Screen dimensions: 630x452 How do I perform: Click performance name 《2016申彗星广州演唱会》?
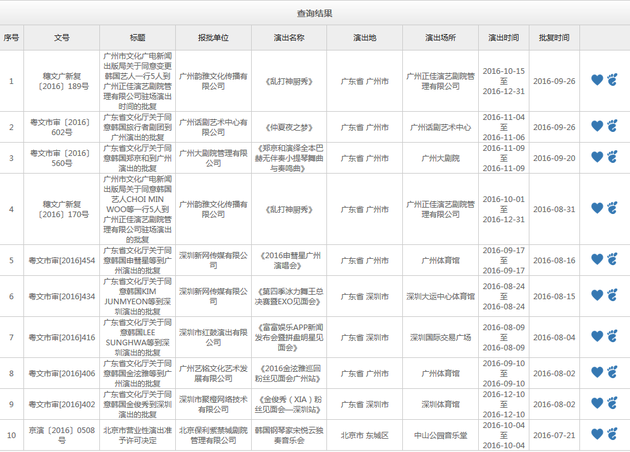click(289, 260)
